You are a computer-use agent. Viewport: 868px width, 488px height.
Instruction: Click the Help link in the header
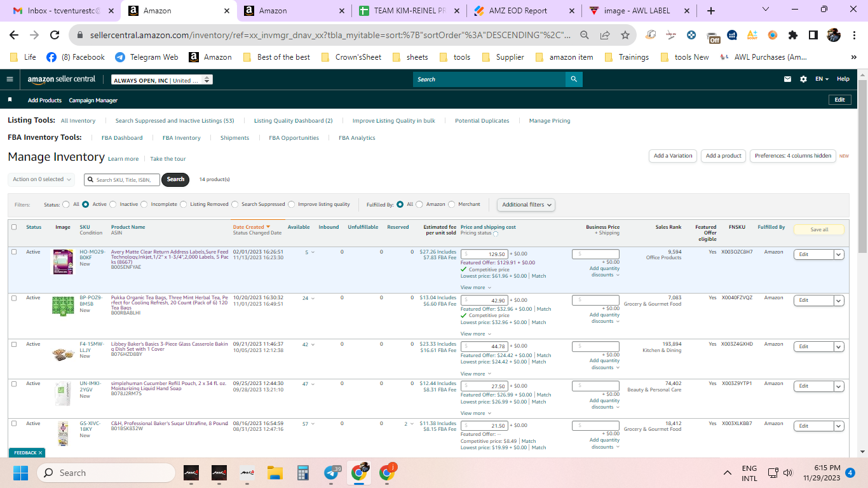pyautogui.click(x=843, y=79)
